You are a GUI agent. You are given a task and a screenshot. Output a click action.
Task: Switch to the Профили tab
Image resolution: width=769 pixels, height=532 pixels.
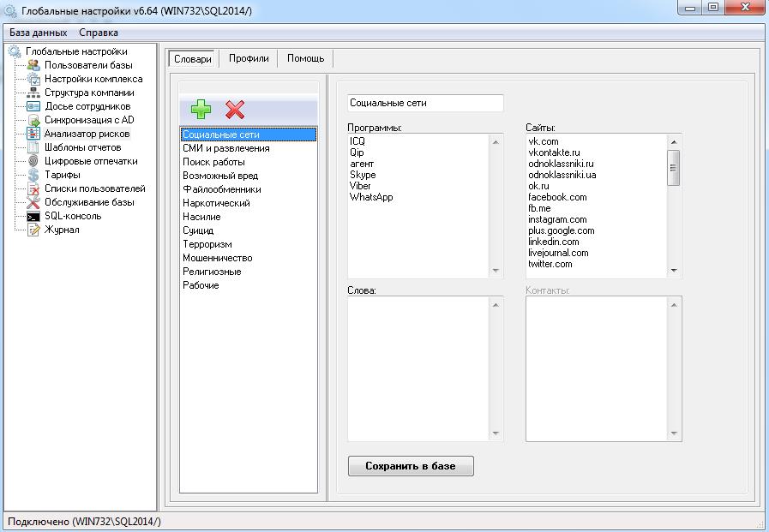[249, 58]
